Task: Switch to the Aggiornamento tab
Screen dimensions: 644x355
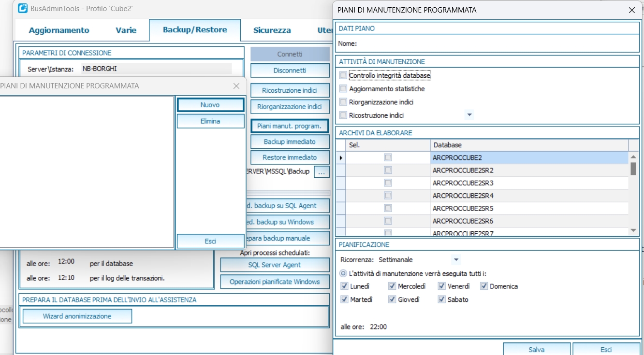Action: (x=59, y=30)
